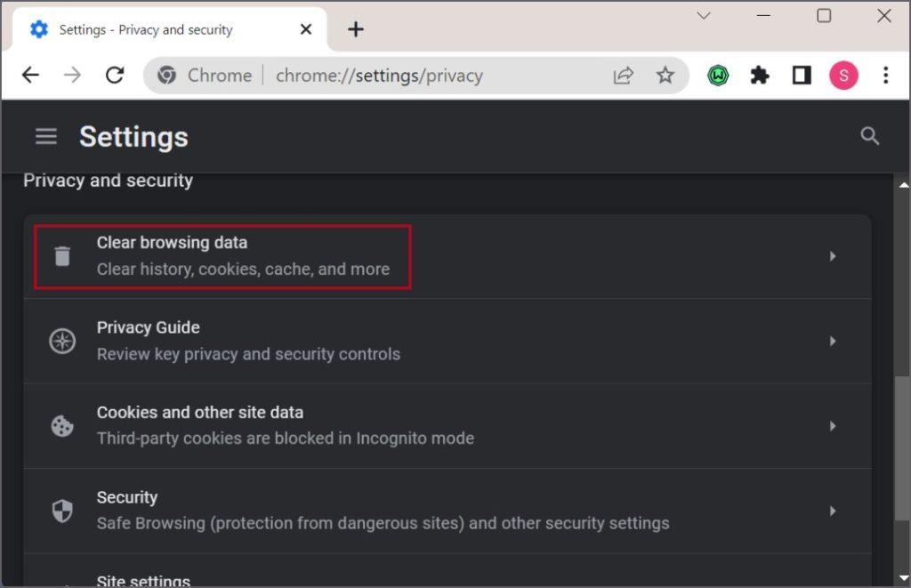Open Cookies and other site data

(x=447, y=426)
